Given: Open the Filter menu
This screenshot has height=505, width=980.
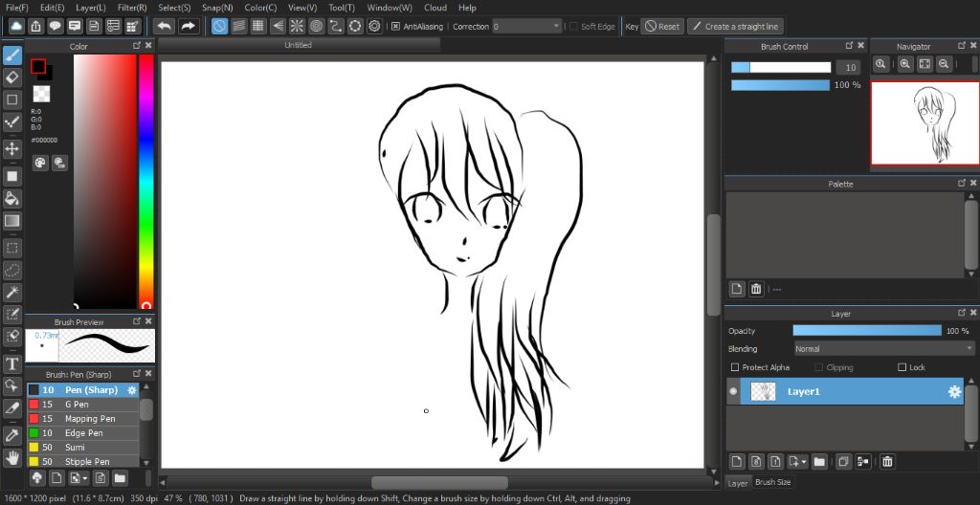Looking at the screenshot, I should (132, 8).
